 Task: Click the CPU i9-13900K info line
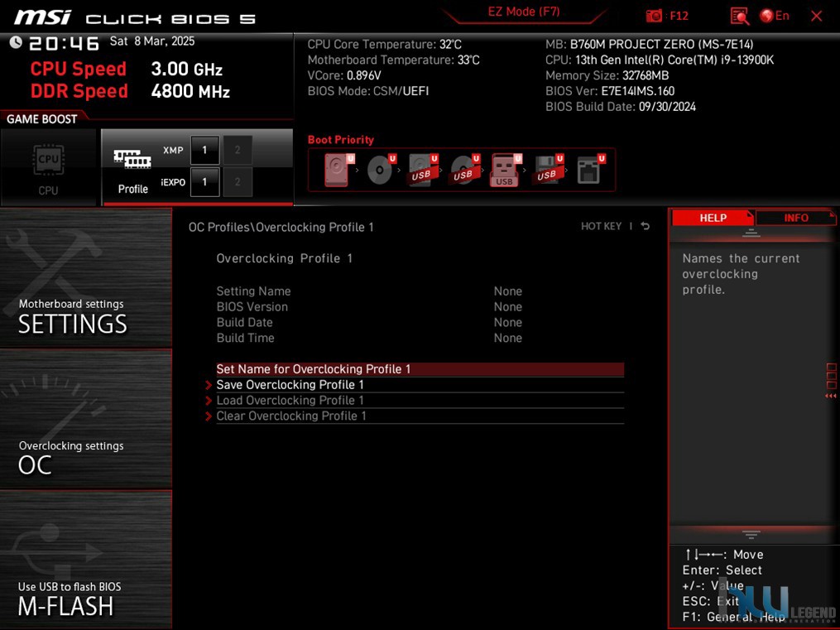pyautogui.click(x=660, y=60)
